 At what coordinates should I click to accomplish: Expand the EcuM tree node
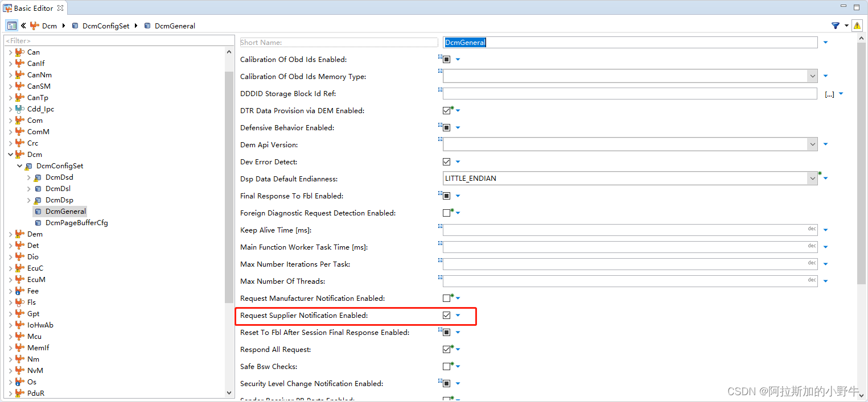click(x=10, y=279)
